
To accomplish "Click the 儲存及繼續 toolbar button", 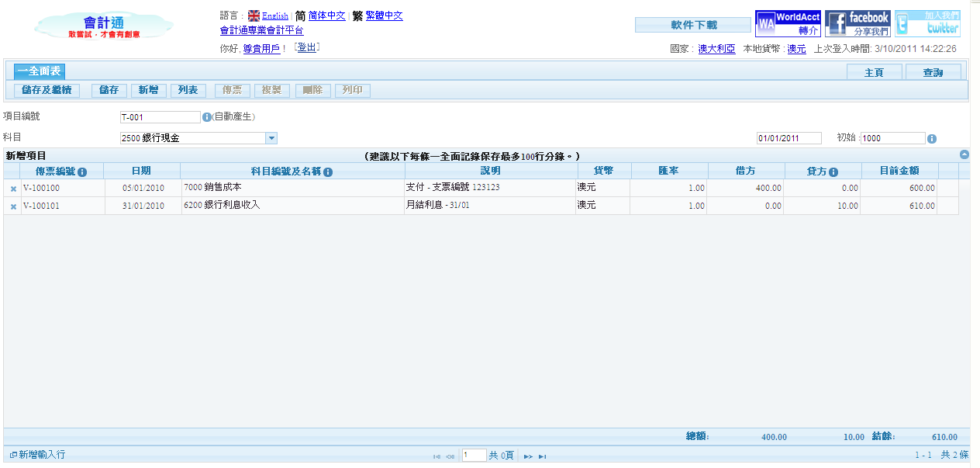I will pos(47,90).
